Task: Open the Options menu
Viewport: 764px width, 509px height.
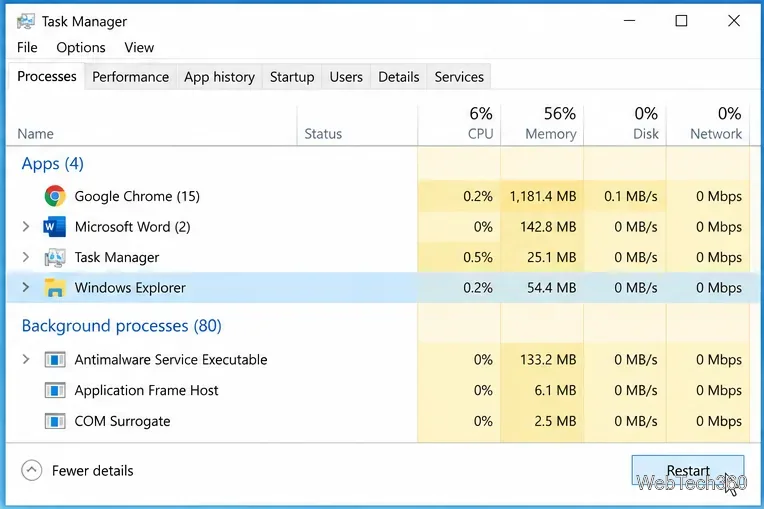Action: point(81,47)
